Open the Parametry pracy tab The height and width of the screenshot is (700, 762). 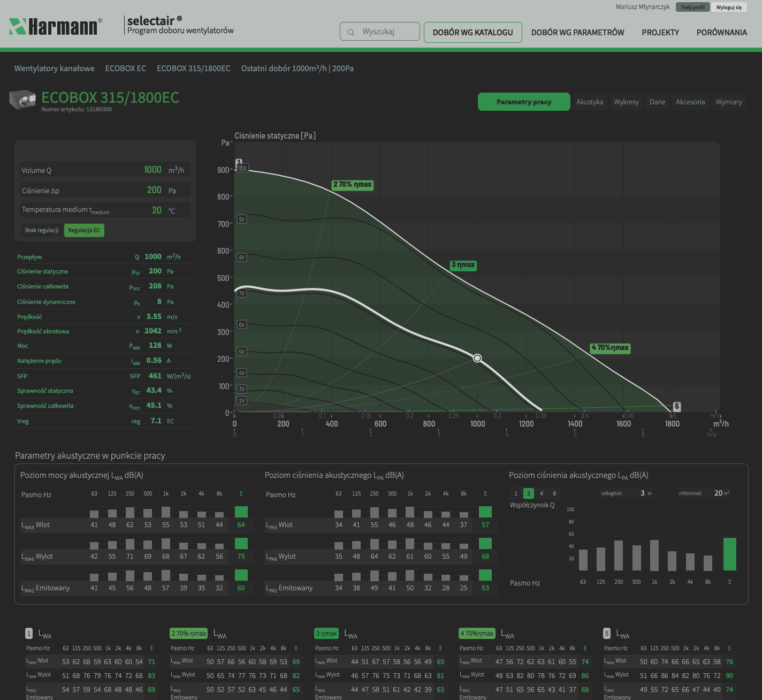(524, 102)
